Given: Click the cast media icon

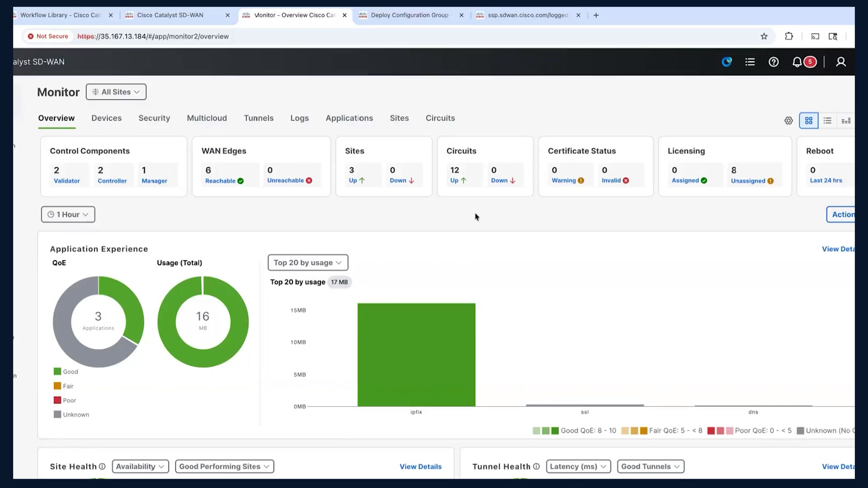Looking at the screenshot, I should pyautogui.click(x=815, y=37).
